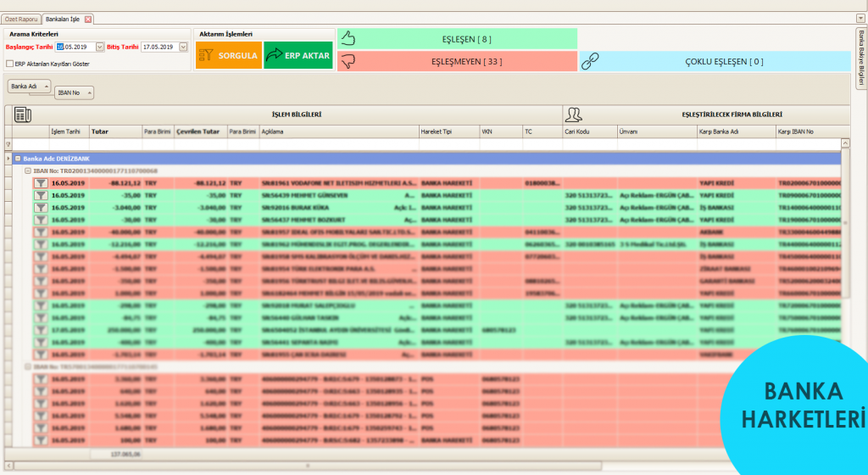The height and width of the screenshot is (475, 868).
Task: Click the funnel icon in the filter row
Action: pos(8,144)
